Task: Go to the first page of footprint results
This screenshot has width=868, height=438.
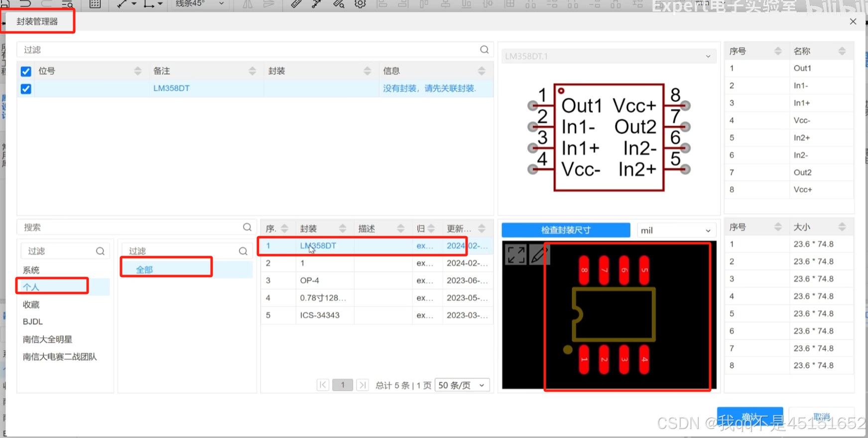Action: pyautogui.click(x=323, y=385)
